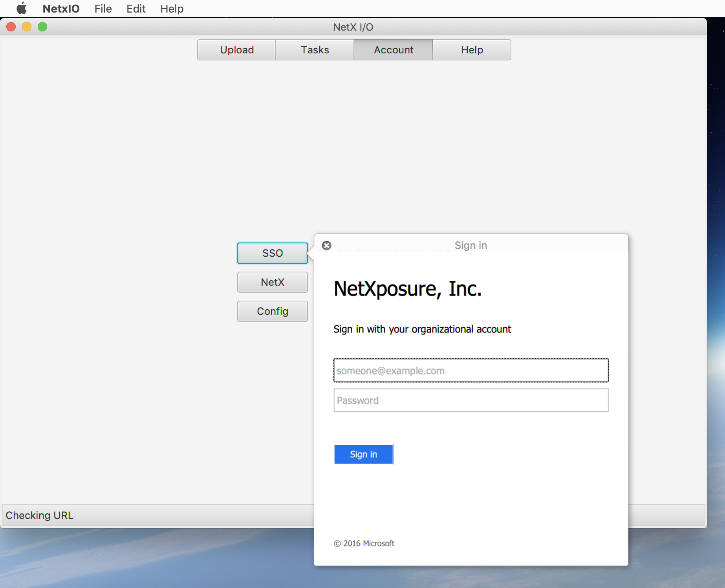Switch to the Upload tab

236,50
